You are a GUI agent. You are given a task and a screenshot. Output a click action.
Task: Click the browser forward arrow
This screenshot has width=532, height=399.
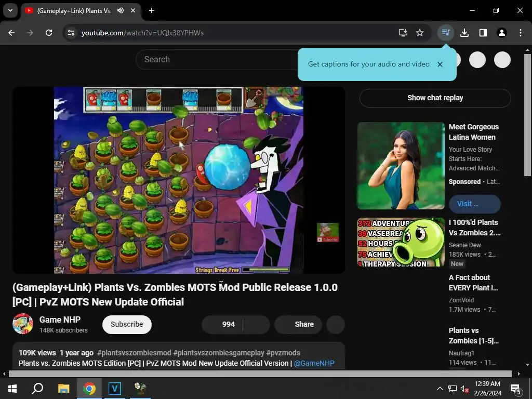point(30,33)
